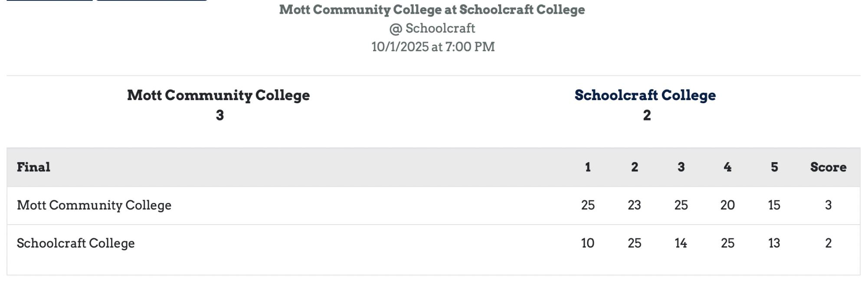The height and width of the screenshot is (284, 868).
Task: Click Schoolcraft's set 1 score of 10
Action: (x=588, y=243)
